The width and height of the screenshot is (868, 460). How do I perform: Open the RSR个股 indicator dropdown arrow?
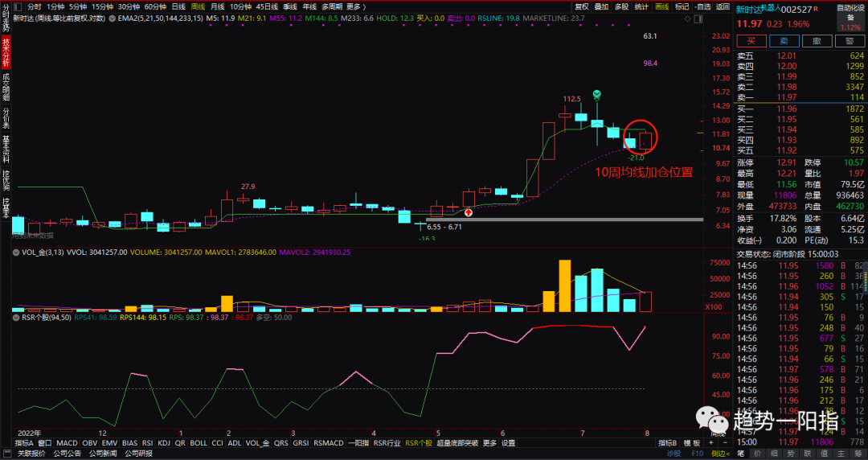[17, 318]
